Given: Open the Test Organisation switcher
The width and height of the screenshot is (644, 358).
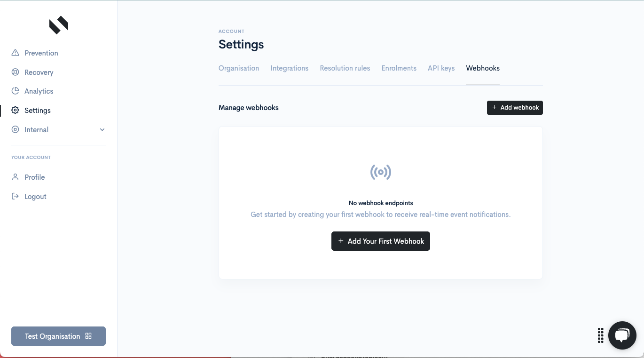Looking at the screenshot, I should pos(58,336).
